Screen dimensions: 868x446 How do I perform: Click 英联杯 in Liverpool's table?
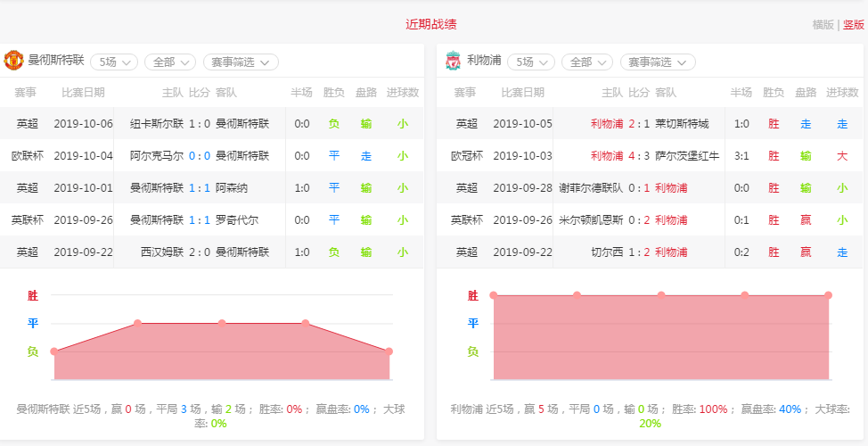467,220
